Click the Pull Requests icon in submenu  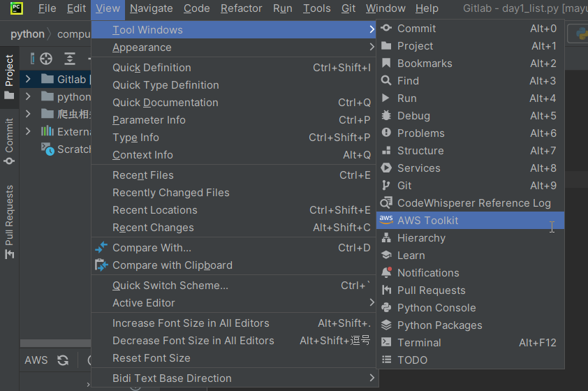(x=386, y=290)
